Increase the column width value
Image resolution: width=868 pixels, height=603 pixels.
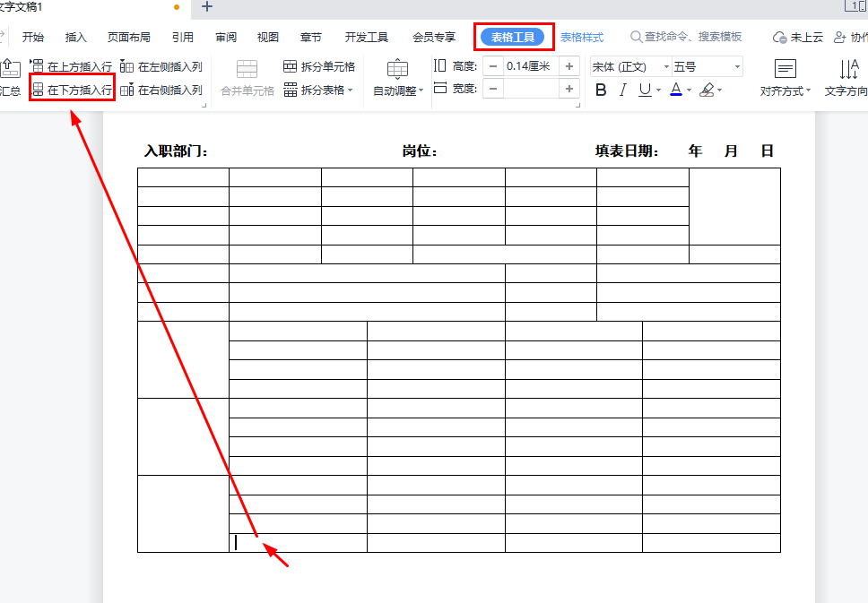[569, 89]
